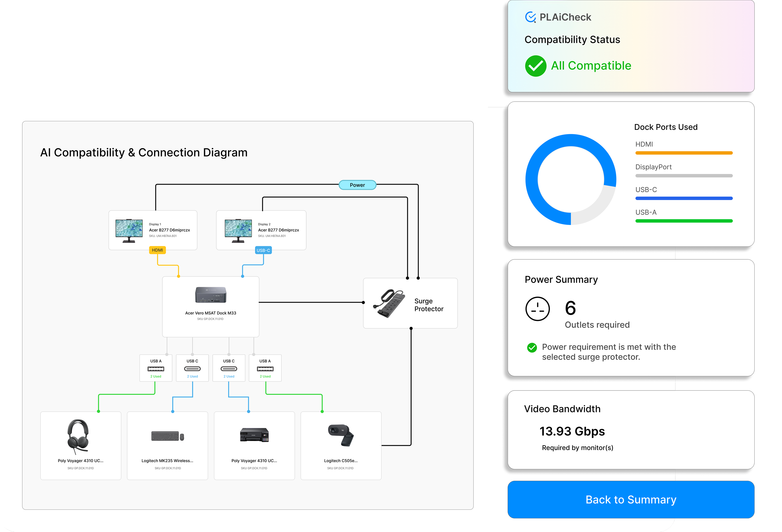Select the Acer Vero MSAT Dock M33 image
The width and height of the screenshot is (782, 532).
click(211, 295)
